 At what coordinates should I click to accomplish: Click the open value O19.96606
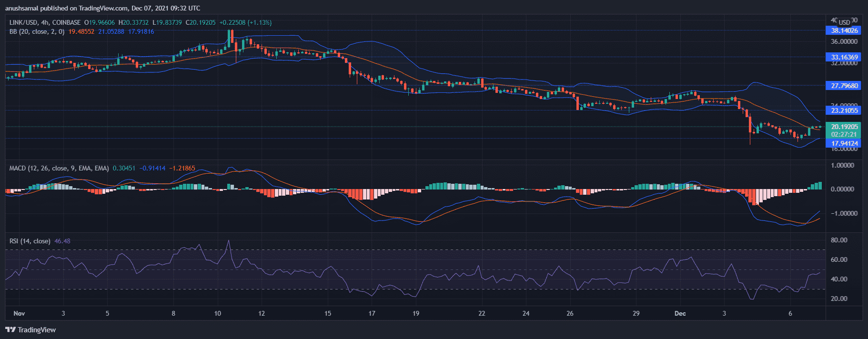pyautogui.click(x=100, y=22)
